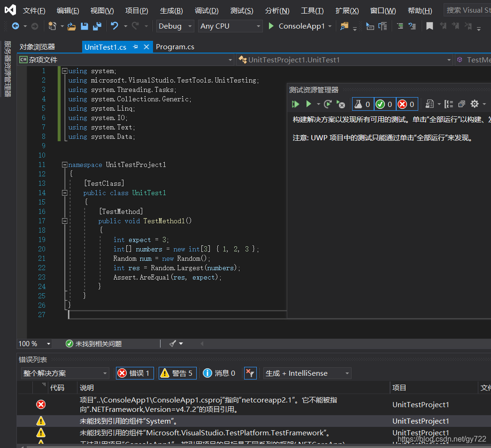
Task: Click the repeat last test run icon
Action: [x=328, y=104]
